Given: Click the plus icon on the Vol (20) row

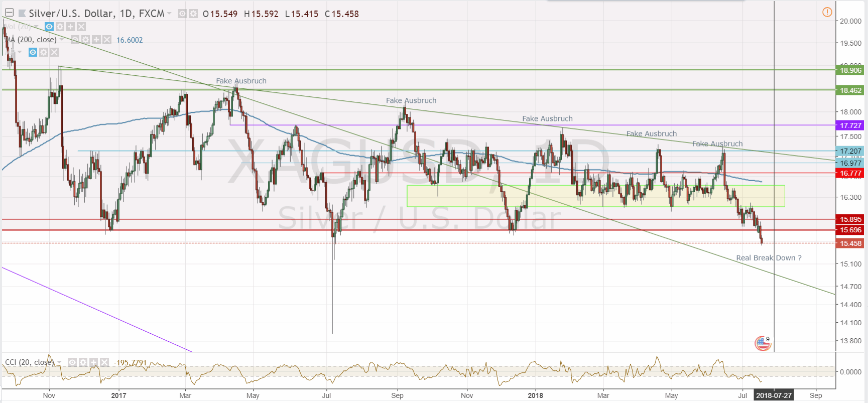Looking at the screenshot, I should pyautogui.click(x=70, y=27).
